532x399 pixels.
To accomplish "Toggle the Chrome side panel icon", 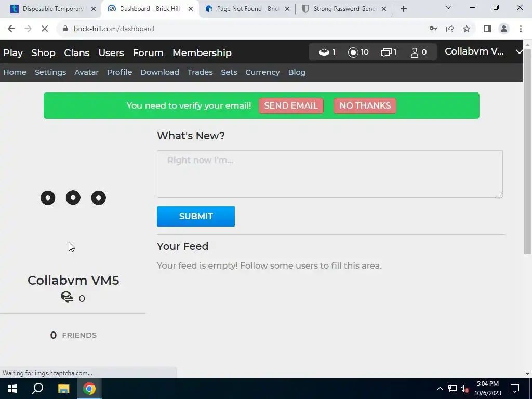I will [x=487, y=29].
